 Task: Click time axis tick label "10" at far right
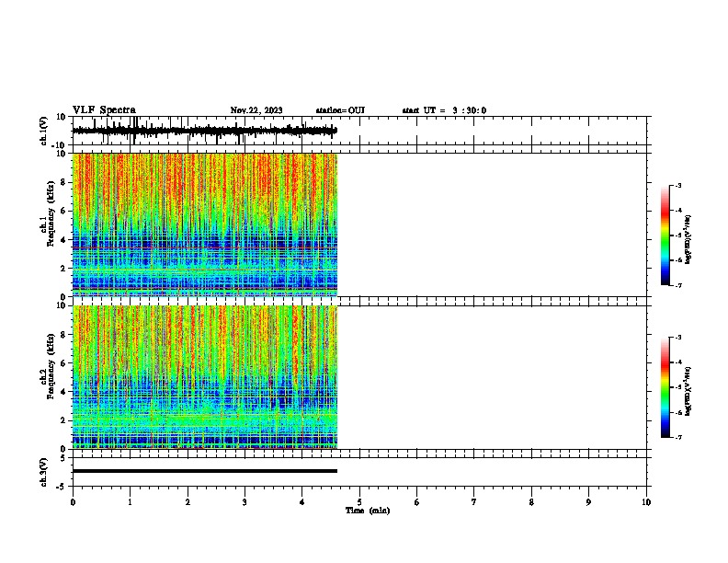pos(646,502)
